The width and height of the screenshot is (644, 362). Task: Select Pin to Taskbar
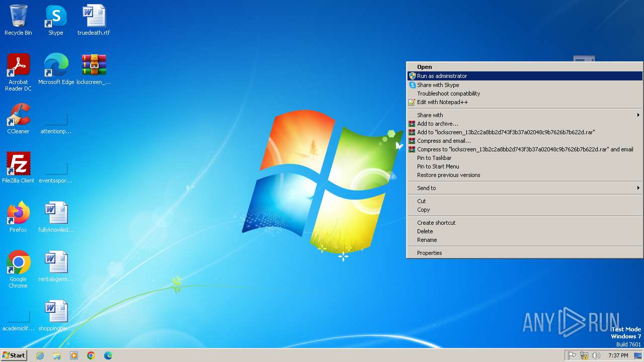point(525,158)
